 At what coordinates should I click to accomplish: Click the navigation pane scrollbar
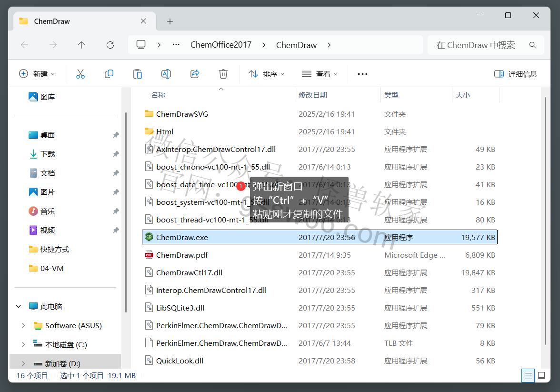point(126,212)
